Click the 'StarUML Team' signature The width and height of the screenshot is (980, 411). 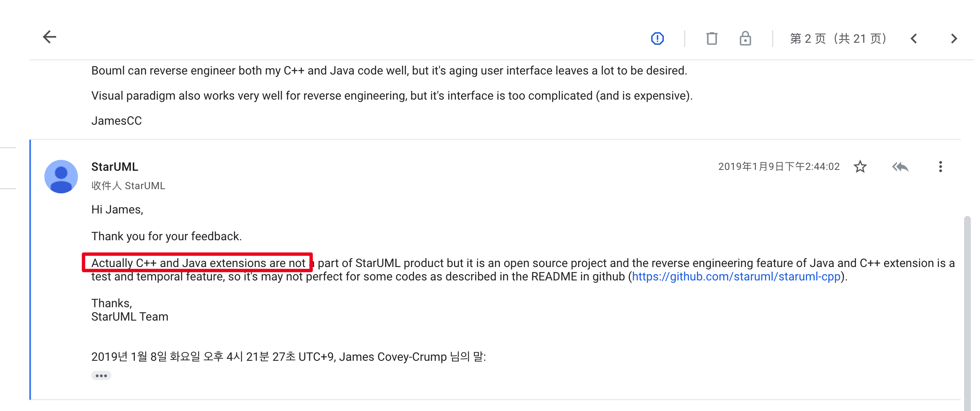tap(130, 317)
